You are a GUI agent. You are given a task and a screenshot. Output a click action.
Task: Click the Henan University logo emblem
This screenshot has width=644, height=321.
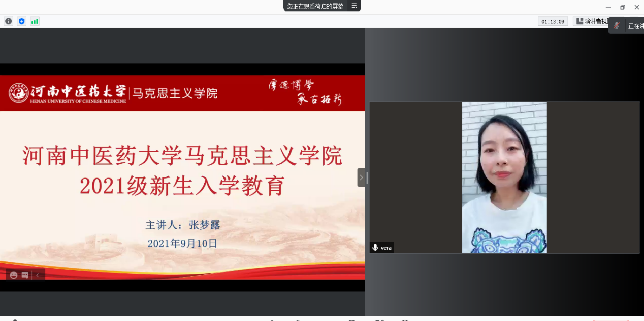coord(19,93)
